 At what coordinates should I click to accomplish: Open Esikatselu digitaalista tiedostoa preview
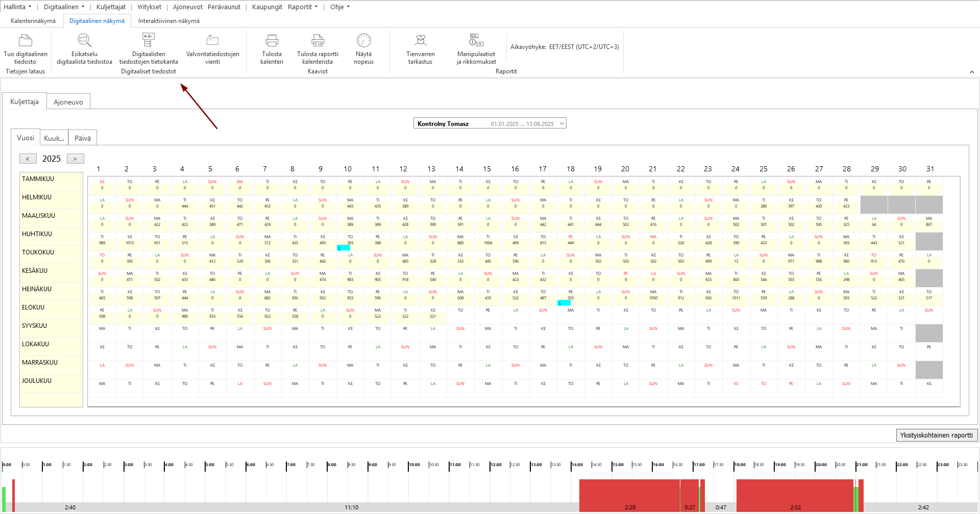84,40
